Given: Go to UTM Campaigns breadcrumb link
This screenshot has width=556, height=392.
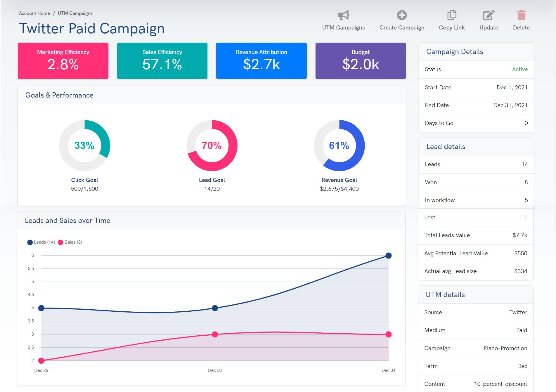Looking at the screenshot, I should pyautogui.click(x=75, y=13).
